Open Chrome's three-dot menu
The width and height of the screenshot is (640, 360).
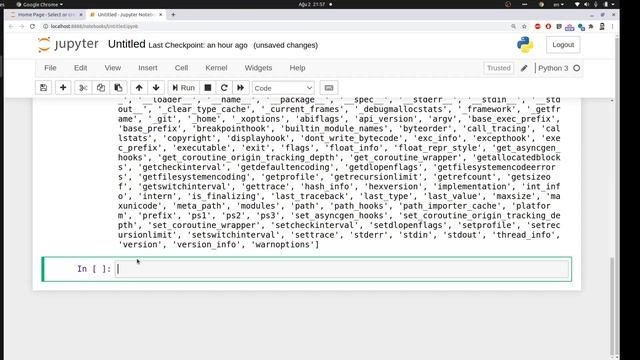(612, 27)
